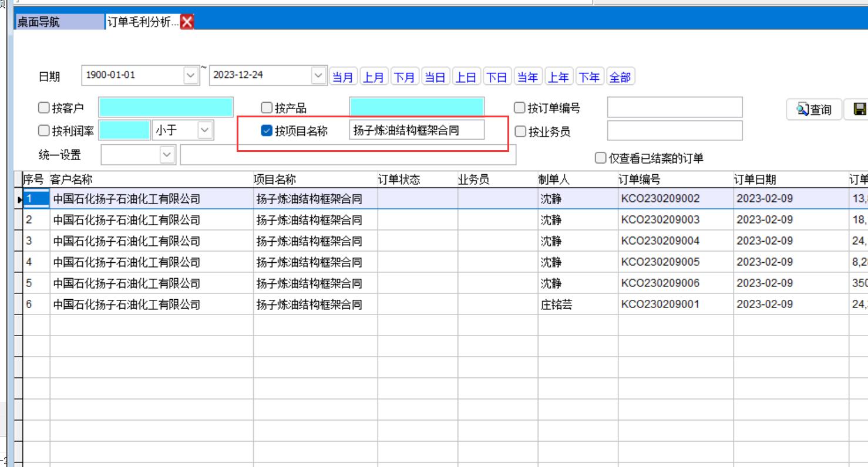Switch to the 桌面导航 tab
The height and width of the screenshot is (467, 868).
point(59,22)
